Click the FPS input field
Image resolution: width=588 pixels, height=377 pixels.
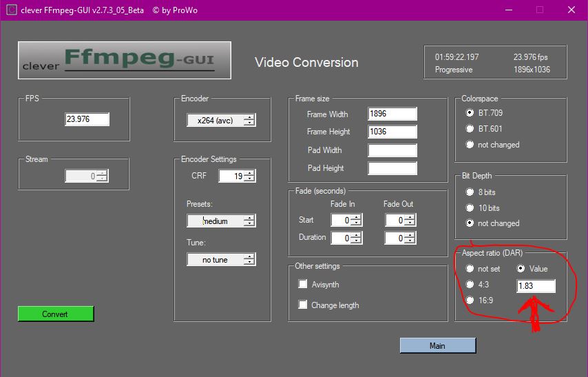(87, 119)
